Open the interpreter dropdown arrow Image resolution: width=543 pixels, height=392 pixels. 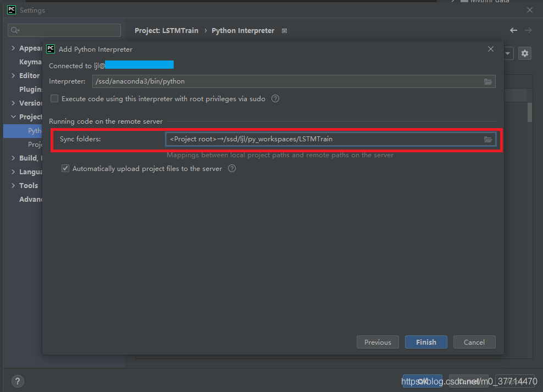click(508, 53)
